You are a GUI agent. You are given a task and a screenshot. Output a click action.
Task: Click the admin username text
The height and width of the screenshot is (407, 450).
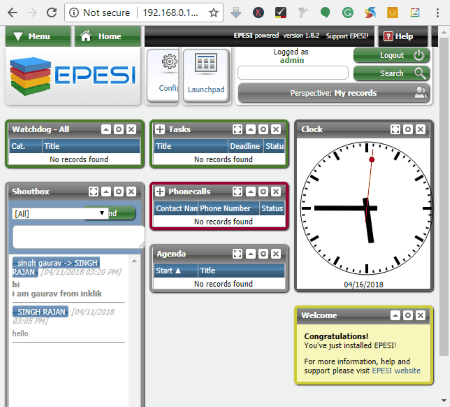(292, 60)
